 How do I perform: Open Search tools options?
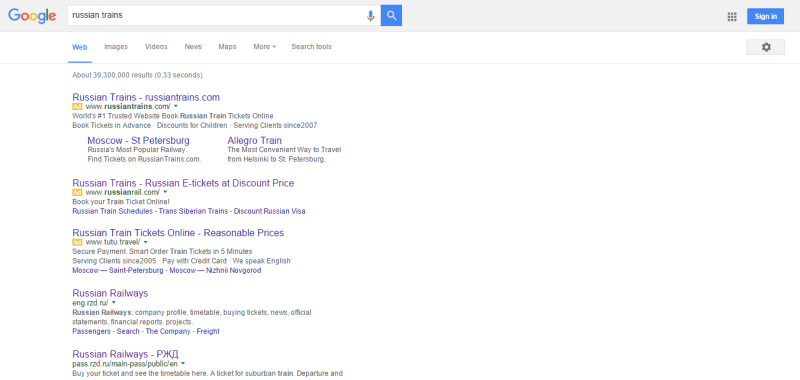[x=311, y=47]
